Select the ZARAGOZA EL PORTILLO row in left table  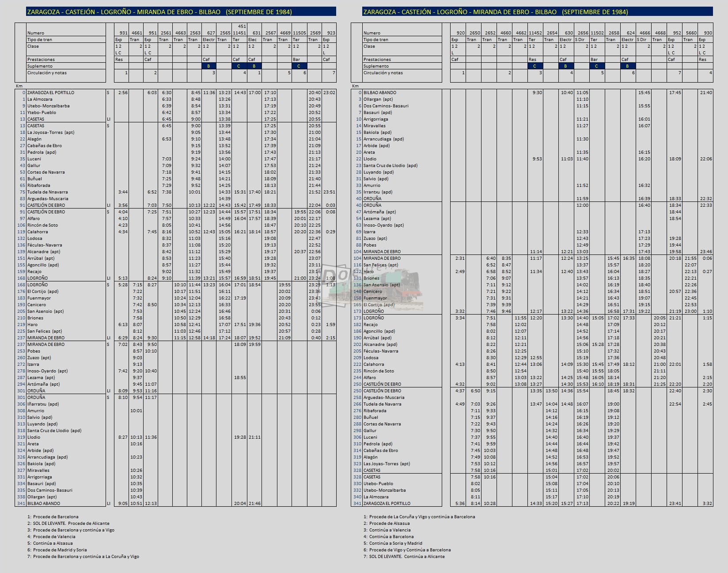(175, 93)
